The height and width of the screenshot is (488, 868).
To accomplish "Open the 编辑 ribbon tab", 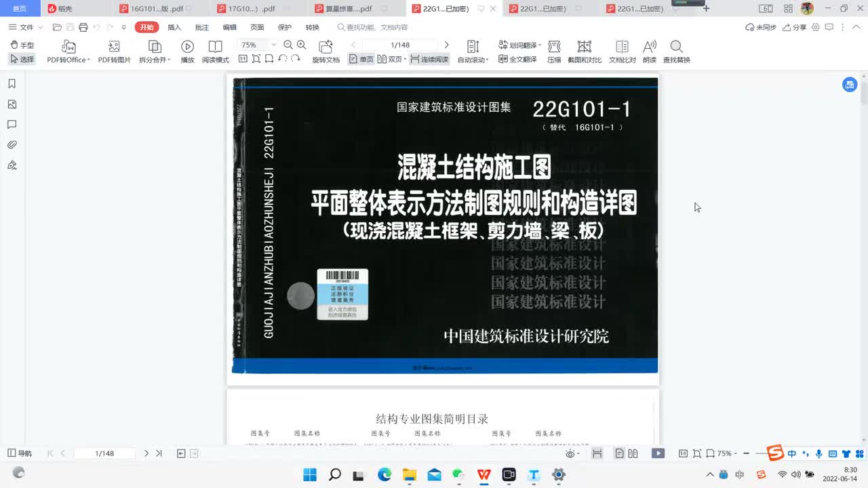I will (x=230, y=27).
